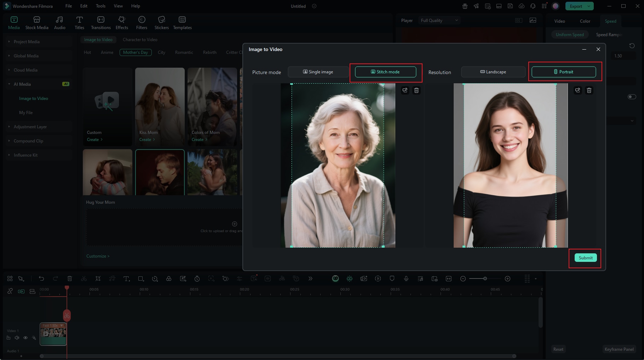Switch to Character to Video tab

(x=140, y=40)
